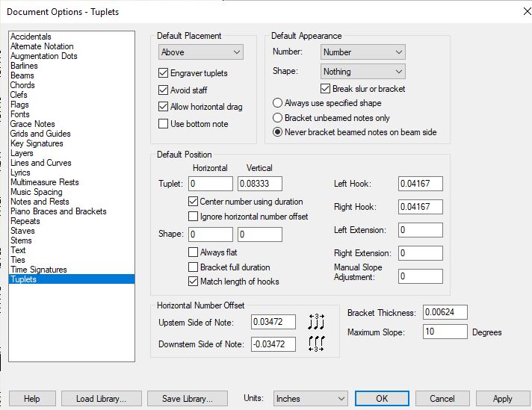Select Time Signatures in category list
The height and width of the screenshot is (410, 532).
tap(39, 270)
